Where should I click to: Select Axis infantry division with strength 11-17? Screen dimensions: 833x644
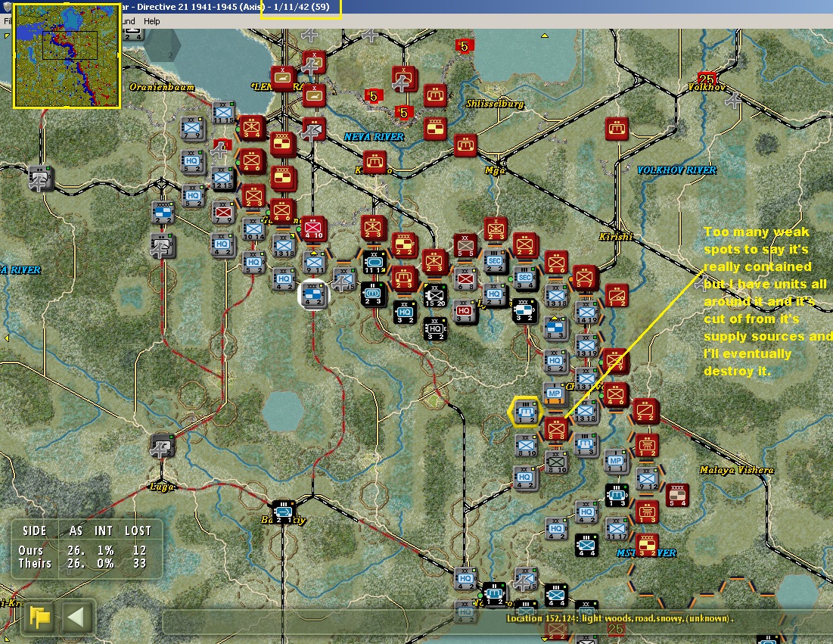click(617, 529)
